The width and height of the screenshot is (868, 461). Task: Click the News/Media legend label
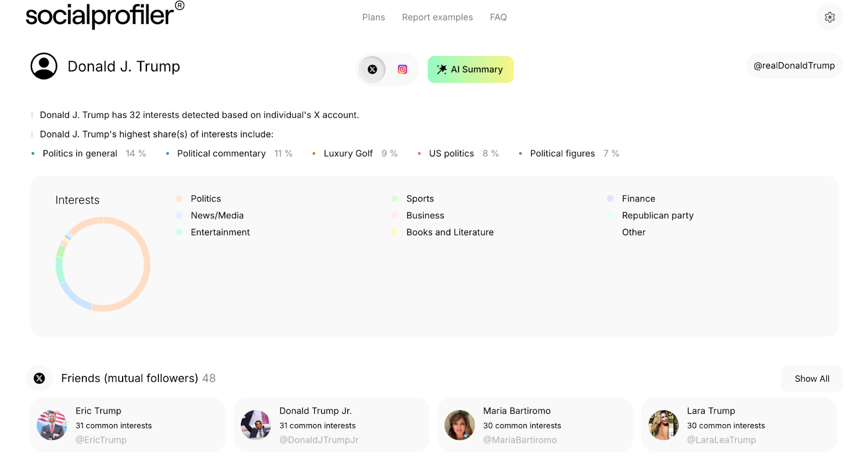coord(217,216)
